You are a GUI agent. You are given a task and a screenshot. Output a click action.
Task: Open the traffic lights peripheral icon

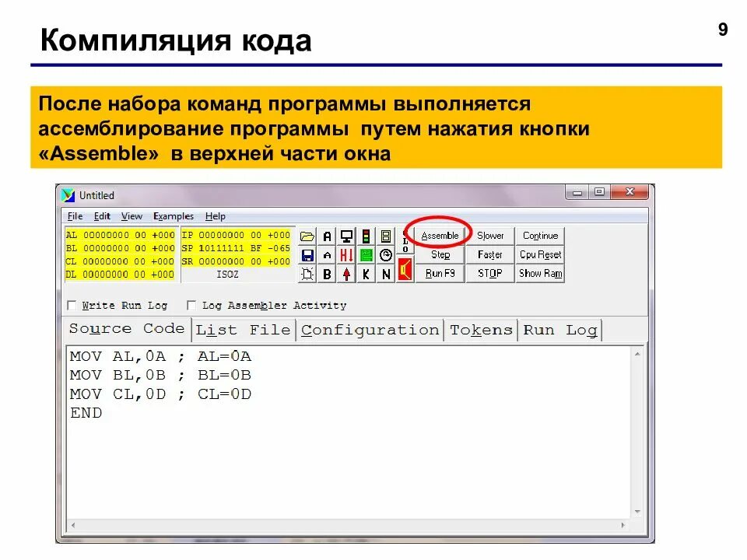[x=366, y=236]
